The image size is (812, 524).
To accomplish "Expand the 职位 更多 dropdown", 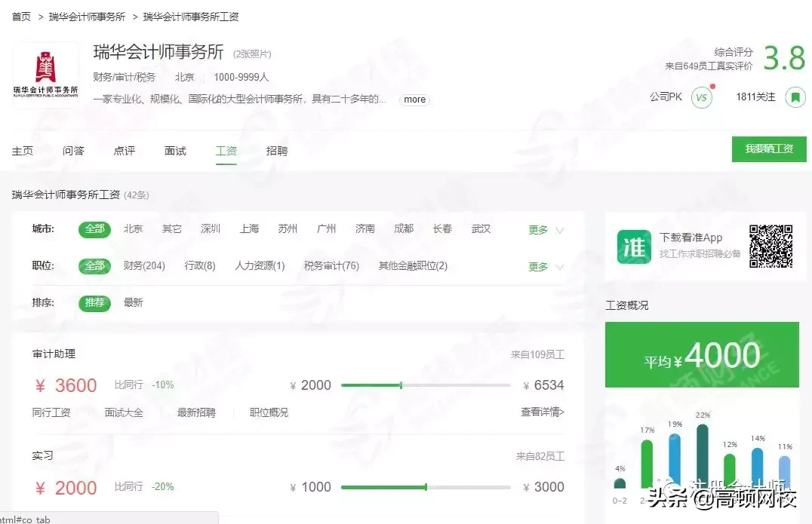I will (x=538, y=266).
